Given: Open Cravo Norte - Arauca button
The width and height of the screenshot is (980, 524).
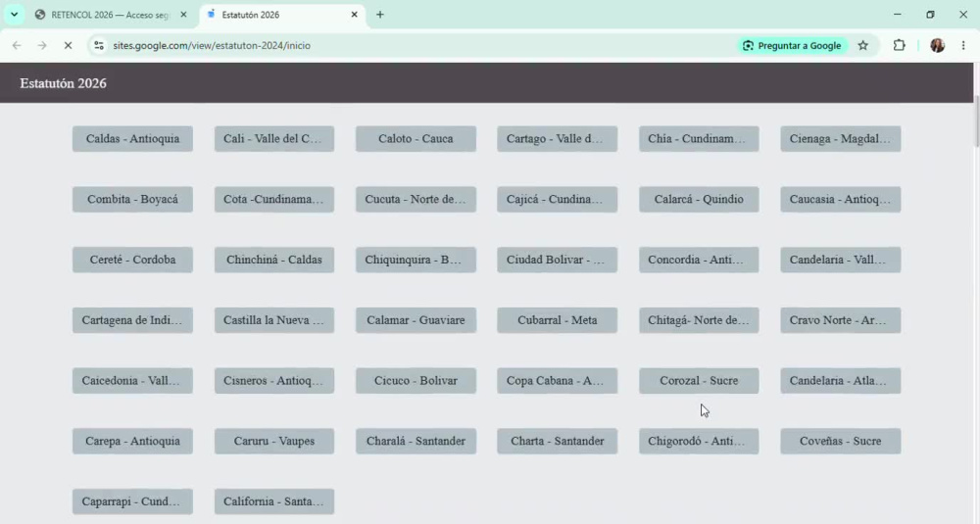Looking at the screenshot, I should click(841, 320).
